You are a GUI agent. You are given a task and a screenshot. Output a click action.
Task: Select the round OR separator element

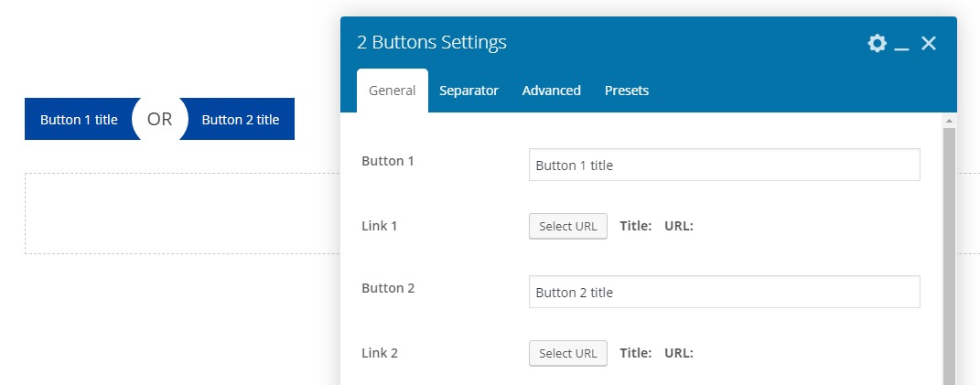[x=160, y=119]
